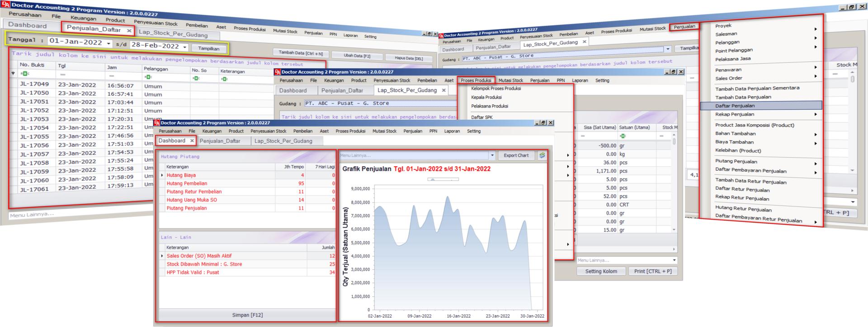This screenshot has width=868, height=327.
Task: Open the Menu Lainnya dropdown above the chart
Action: [x=492, y=155]
